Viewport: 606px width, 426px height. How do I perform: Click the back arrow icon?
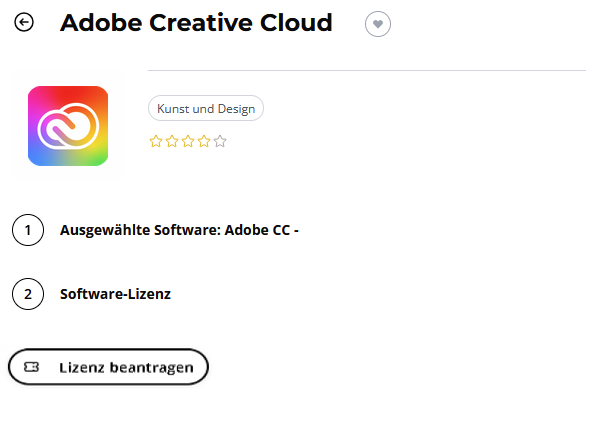pyautogui.click(x=23, y=23)
